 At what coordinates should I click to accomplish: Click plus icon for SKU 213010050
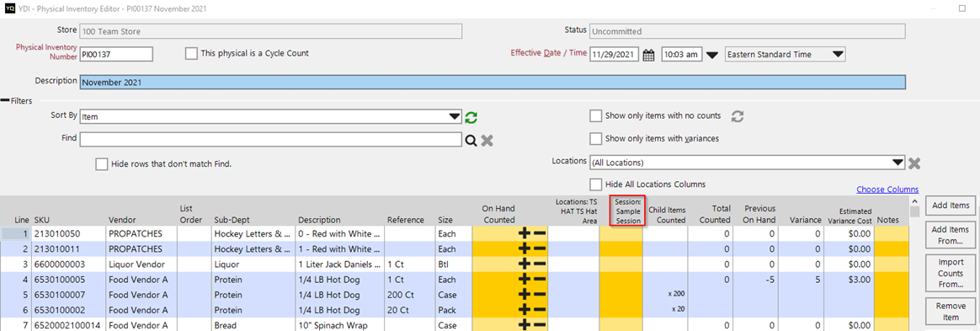tap(525, 233)
